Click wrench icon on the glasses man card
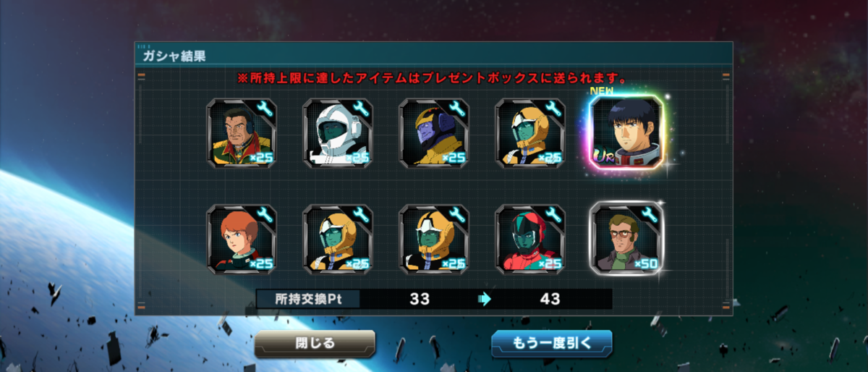 click(x=650, y=215)
